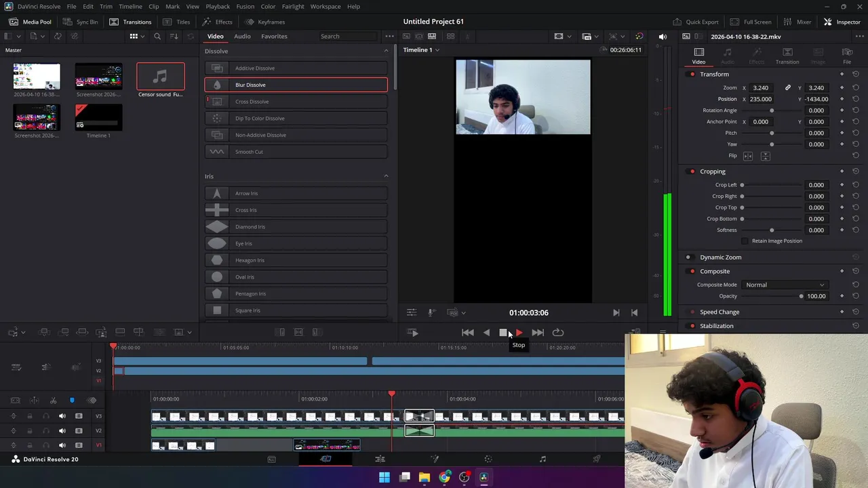The image size is (868, 488).
Task: Toggle the Stabilization switch
Action: (x=692, y=326)
